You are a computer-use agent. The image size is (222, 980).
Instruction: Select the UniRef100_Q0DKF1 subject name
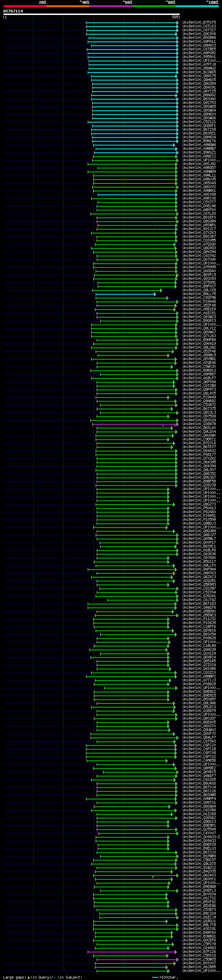click(199, 126)
